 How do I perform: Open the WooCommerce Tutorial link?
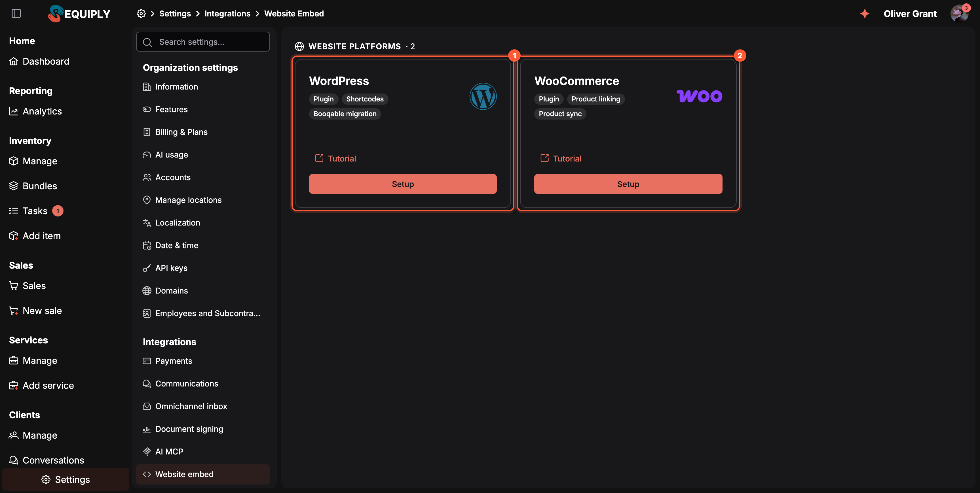561,158
